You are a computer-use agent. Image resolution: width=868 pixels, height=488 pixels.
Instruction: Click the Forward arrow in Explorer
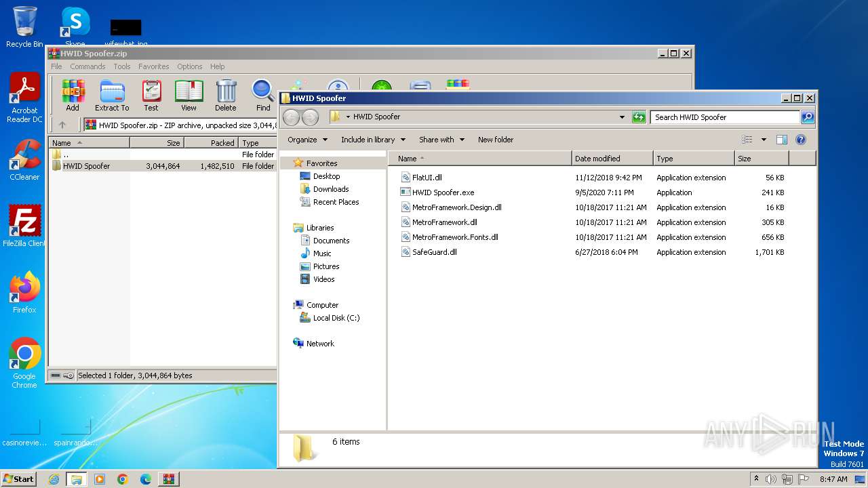coord(310,117)
